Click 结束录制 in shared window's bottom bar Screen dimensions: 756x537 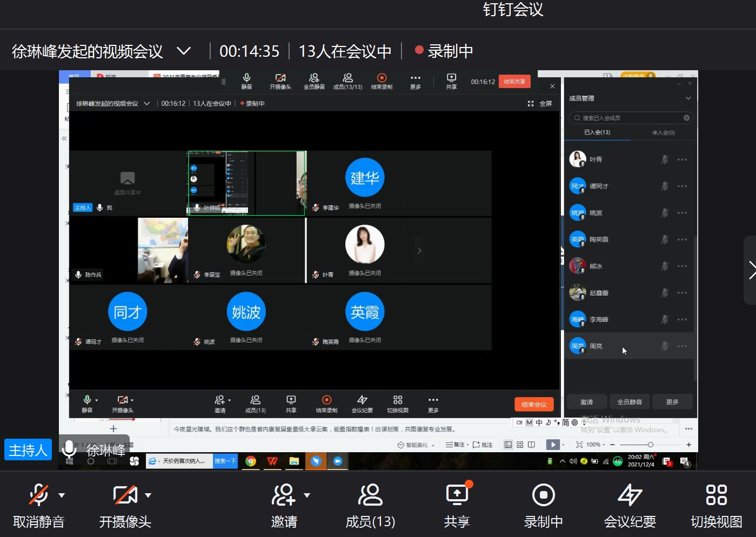pos(326,404)
